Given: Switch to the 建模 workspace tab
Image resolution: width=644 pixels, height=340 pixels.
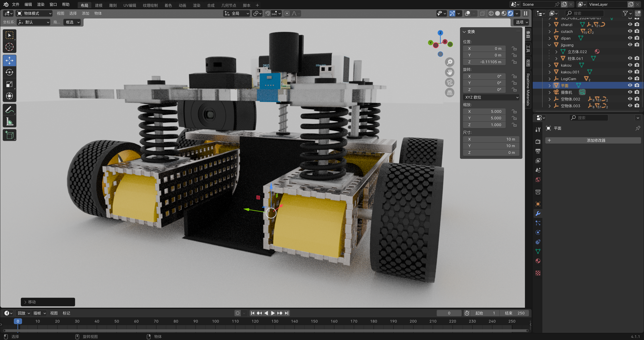Looking at the screenshot, I should pyautogui.click(x=98, y=5).
